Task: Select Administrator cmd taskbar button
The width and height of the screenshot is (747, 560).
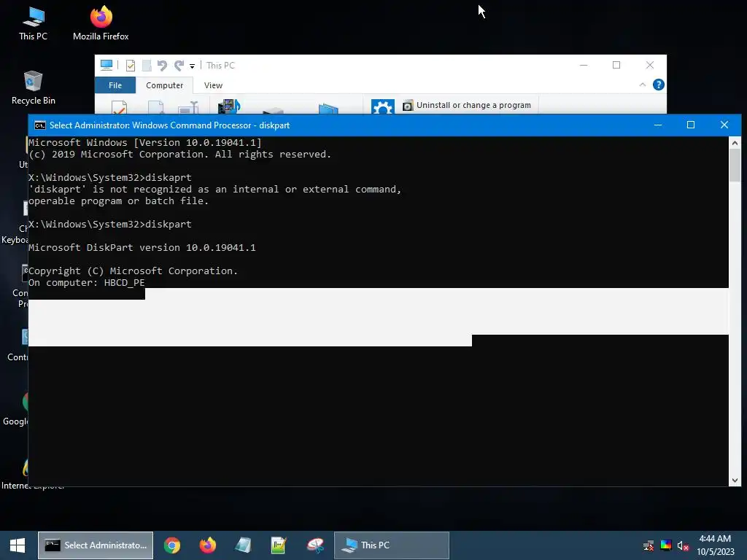Action: (x=96, y=545)
